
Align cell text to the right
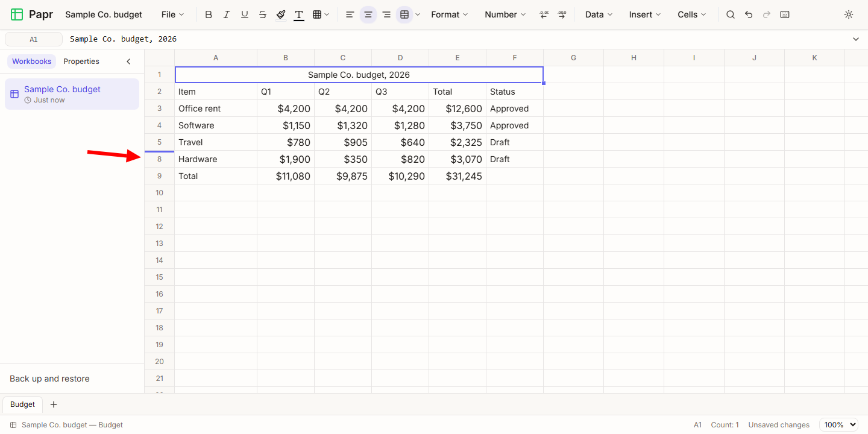click(386, 14)
